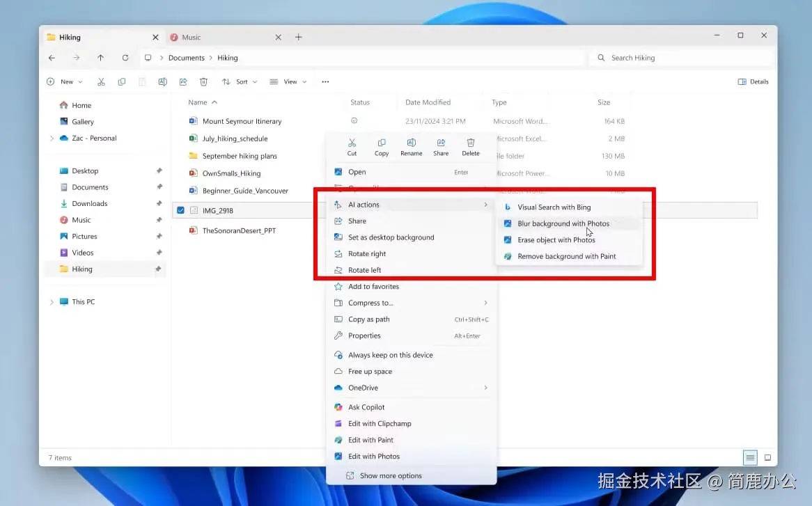The width and height of the screenshot is (812, 506).
Task: Switch to large thumbnails view icon in status bar
Action: pyautogui.click(x=767, y=457)
